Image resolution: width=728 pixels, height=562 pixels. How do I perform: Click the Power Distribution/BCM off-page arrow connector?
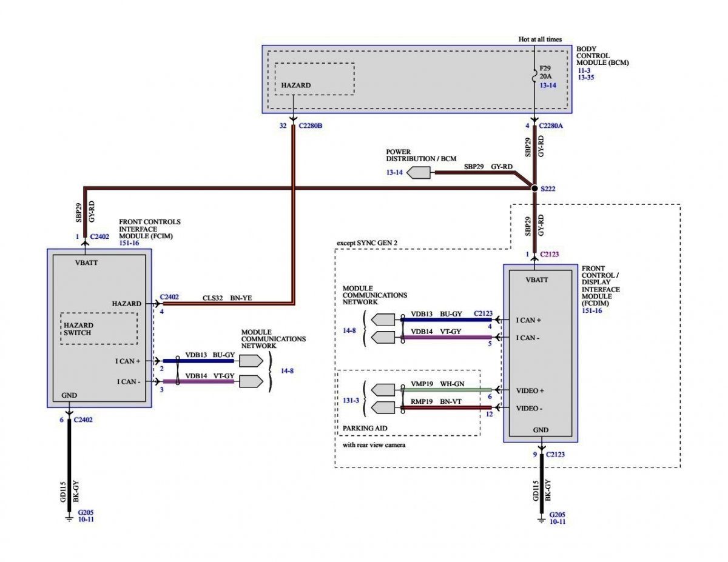tap(419, 173)
